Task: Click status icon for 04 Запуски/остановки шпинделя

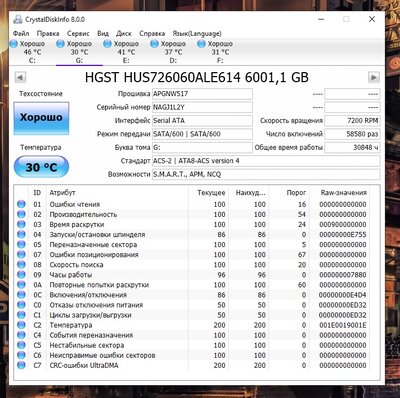Action: 21,234
